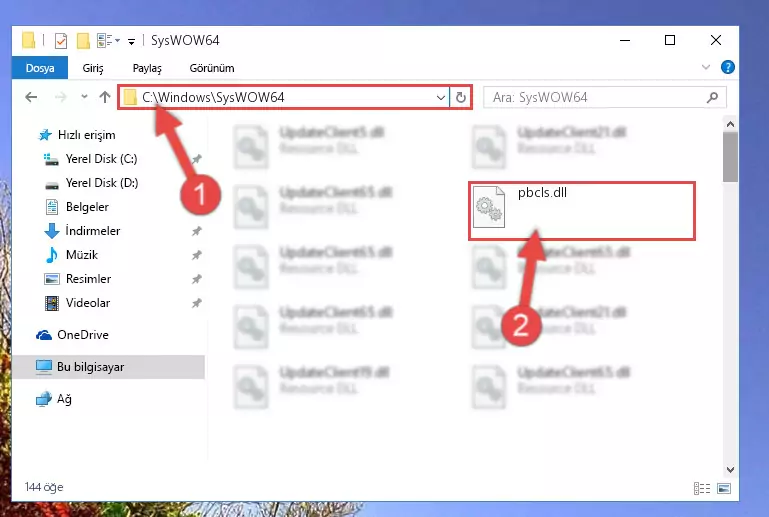Select the pbcls.dll file name
Viewport: 769px width, 517px height.
542,193
